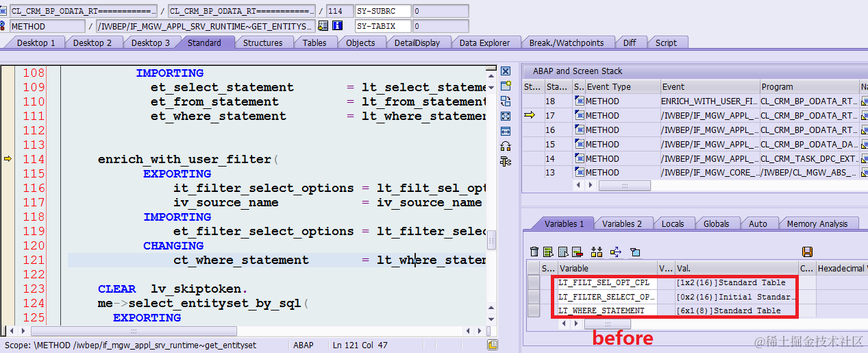The image size is (868, 353).
Task: Close the source code tool with the X icon
Action: 506,71
